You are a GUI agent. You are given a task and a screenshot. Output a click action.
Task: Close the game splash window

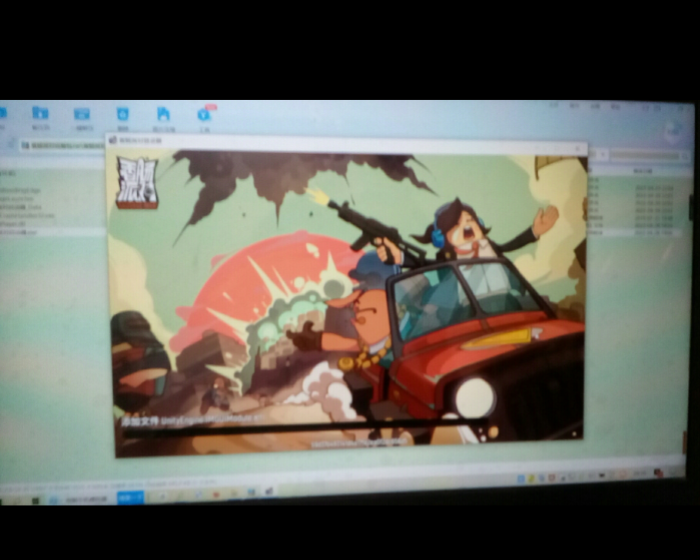[579, 148]
